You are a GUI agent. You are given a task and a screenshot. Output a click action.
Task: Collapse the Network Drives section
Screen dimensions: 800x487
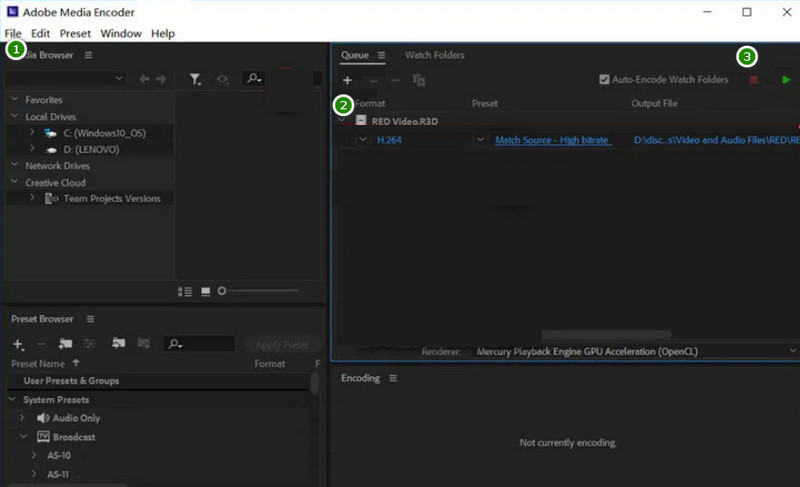pyautogui.click(x=14, y=165)
